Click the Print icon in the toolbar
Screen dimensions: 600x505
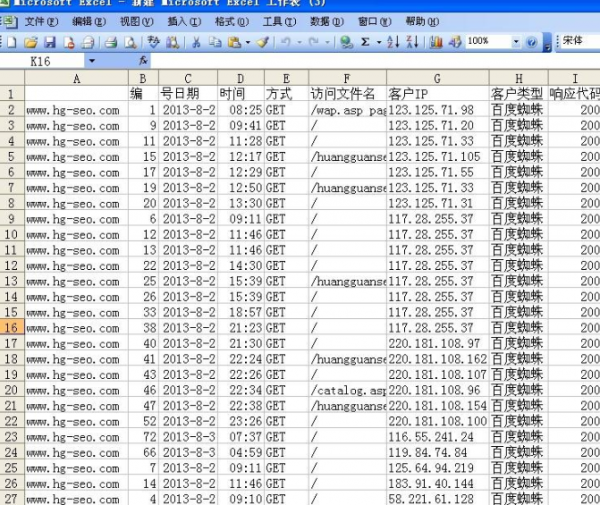click(112, 42)
